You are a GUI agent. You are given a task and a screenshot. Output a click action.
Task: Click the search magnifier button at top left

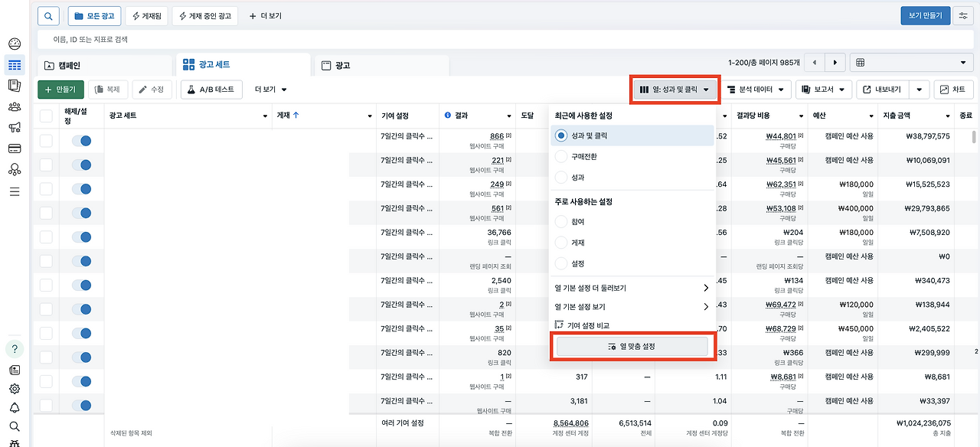click(48, 15)
